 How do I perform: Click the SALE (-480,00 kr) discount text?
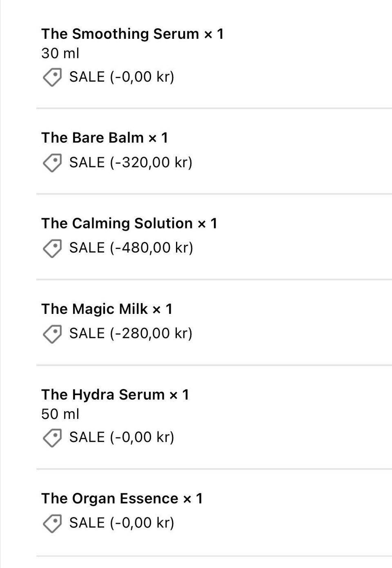(131, 248)
